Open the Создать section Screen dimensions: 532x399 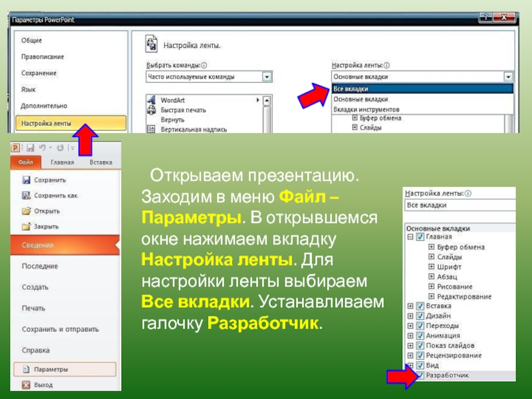click(35, 287)
